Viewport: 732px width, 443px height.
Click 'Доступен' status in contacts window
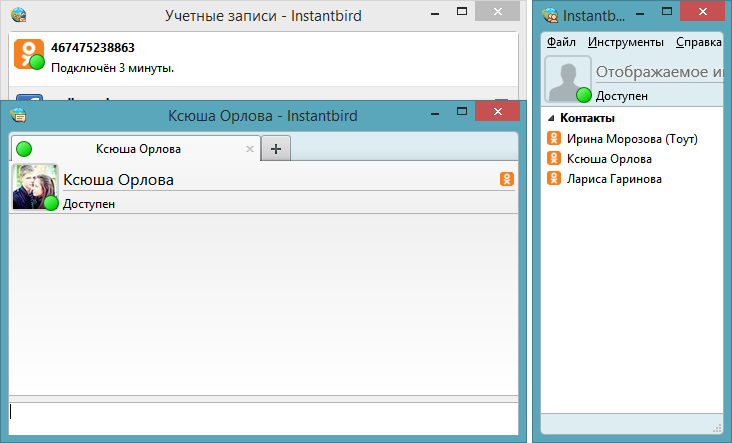click(622, 96)
